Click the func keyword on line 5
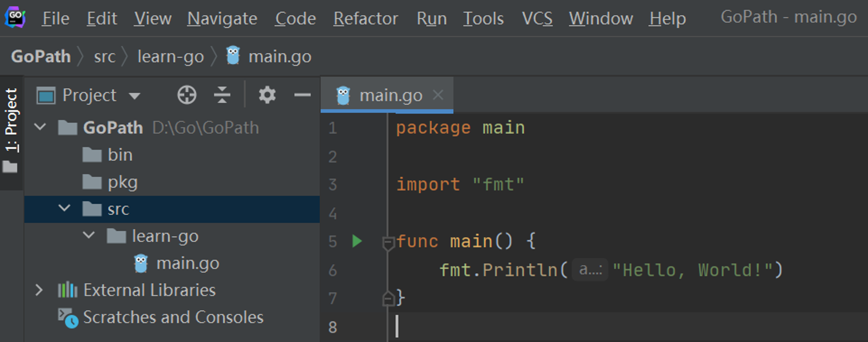Screen dimensions: 868x342 click(x=417, y=241)
